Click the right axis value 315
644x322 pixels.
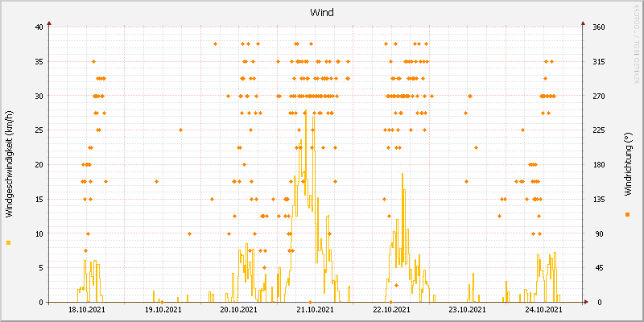coord(598,62)
